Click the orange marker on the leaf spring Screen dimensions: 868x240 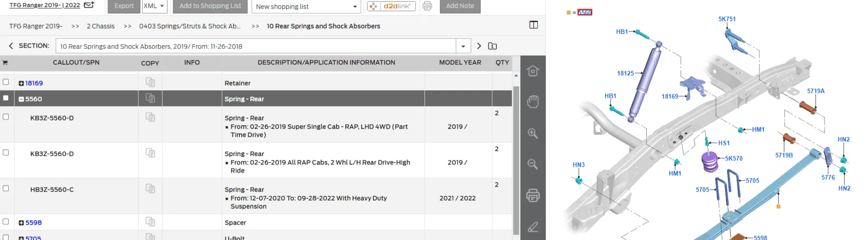click(x=778, y=206)
